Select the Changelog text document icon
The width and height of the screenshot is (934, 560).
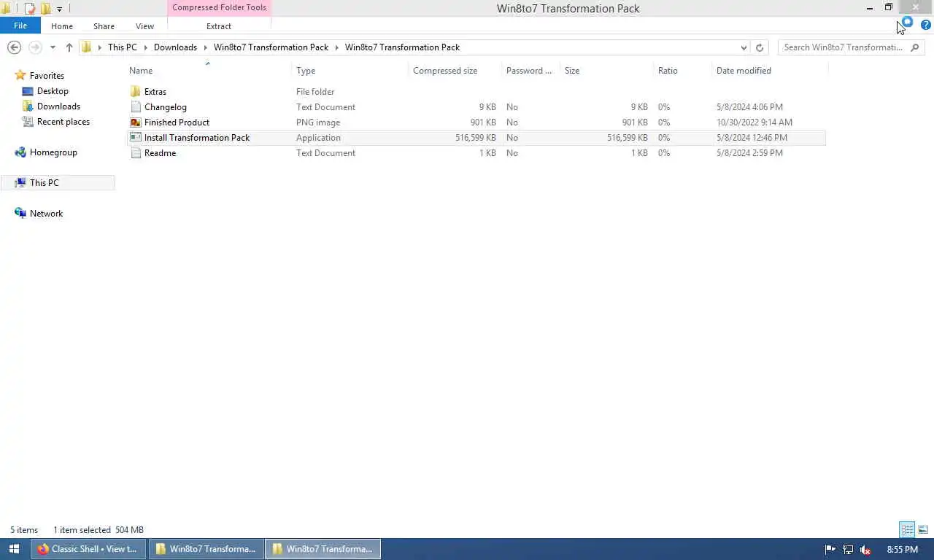135,107
